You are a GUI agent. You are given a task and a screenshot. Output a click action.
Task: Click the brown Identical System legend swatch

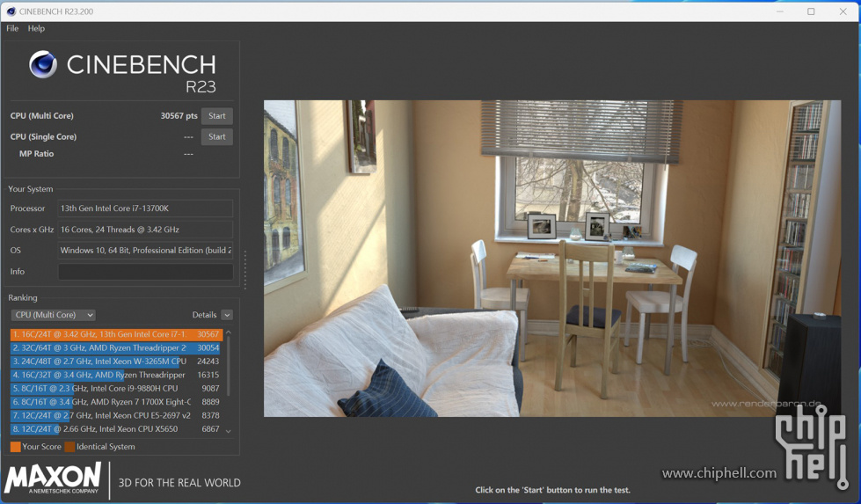pyautogui.click(x=69, y=447)
